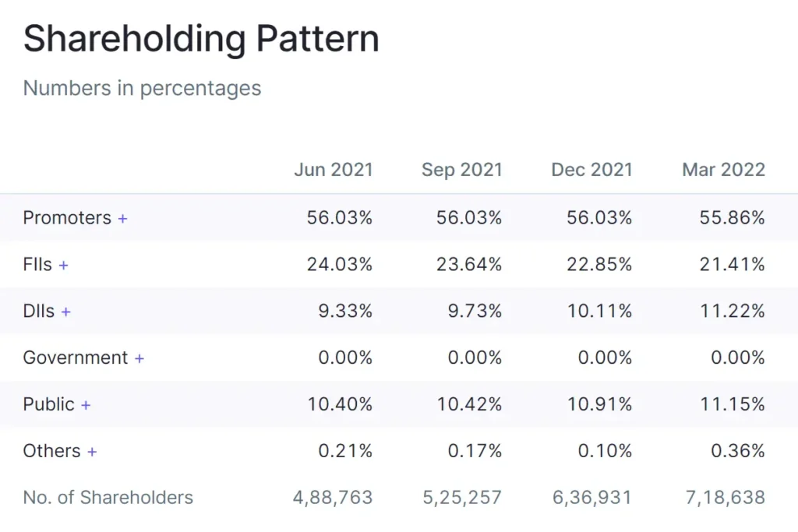Click shareholder count 7,18,638
The width and height of the screenshot is (798, 532).
(x=724, y=498)
